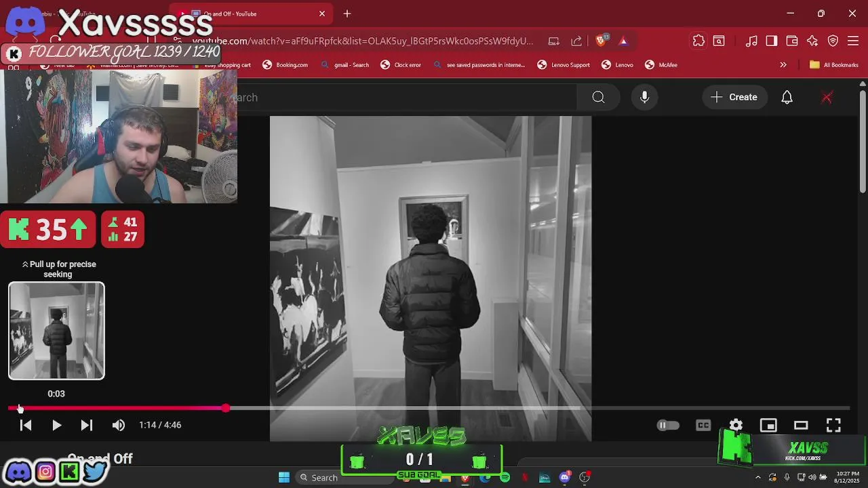The image size is (868, 488).
Task: Click the 1:14 / 4:46 time display
Action: click(160, 425)
